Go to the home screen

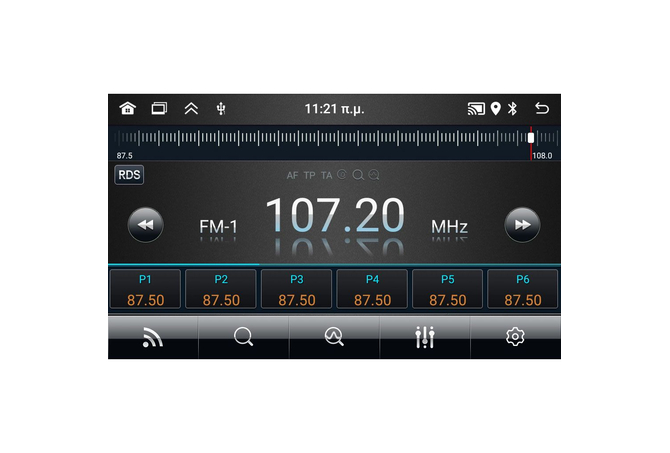point(127,108)
